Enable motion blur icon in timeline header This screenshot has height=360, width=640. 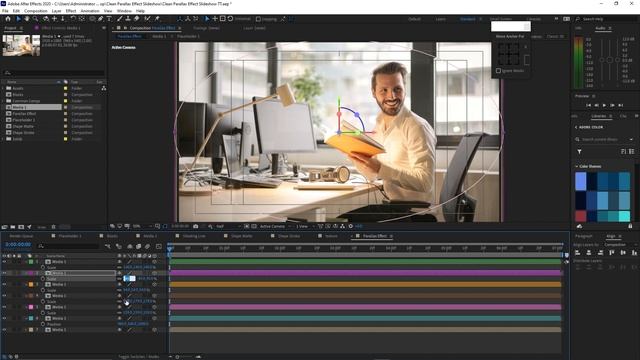tap(147, 246)
